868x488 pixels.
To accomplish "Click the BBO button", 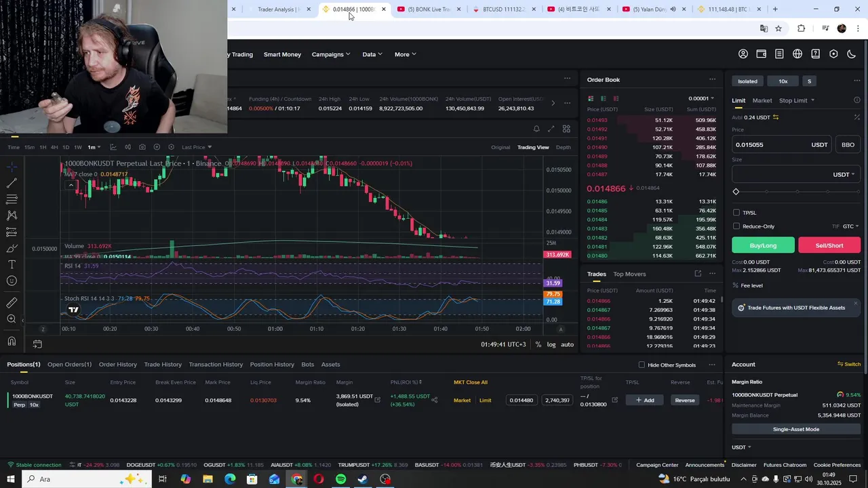I will [x=848, y=144].
